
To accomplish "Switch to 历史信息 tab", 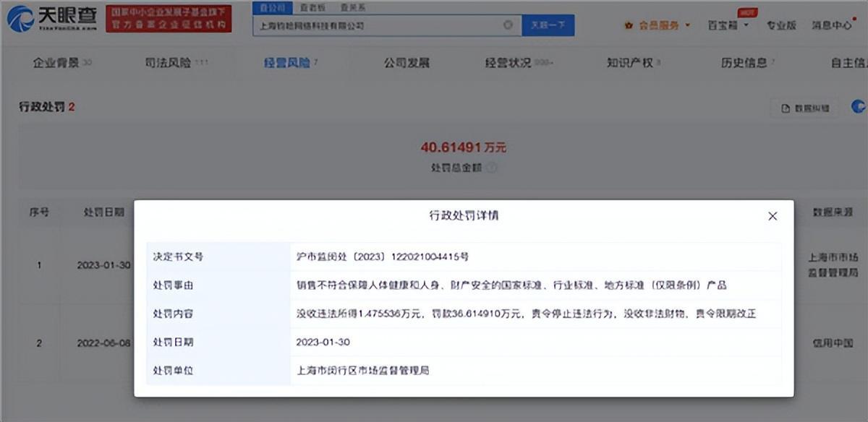I will coord(748,63).
